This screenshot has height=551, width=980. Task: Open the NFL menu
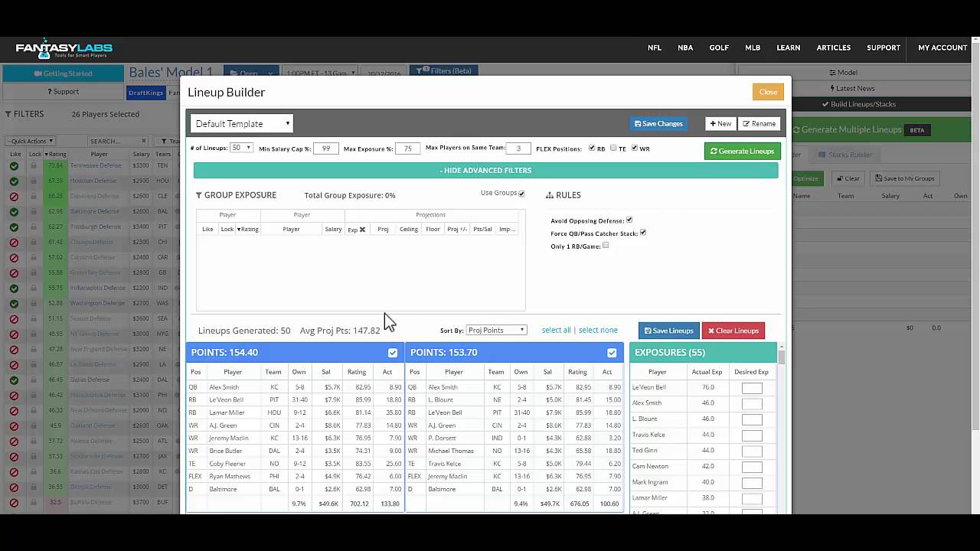coord(655,47)
